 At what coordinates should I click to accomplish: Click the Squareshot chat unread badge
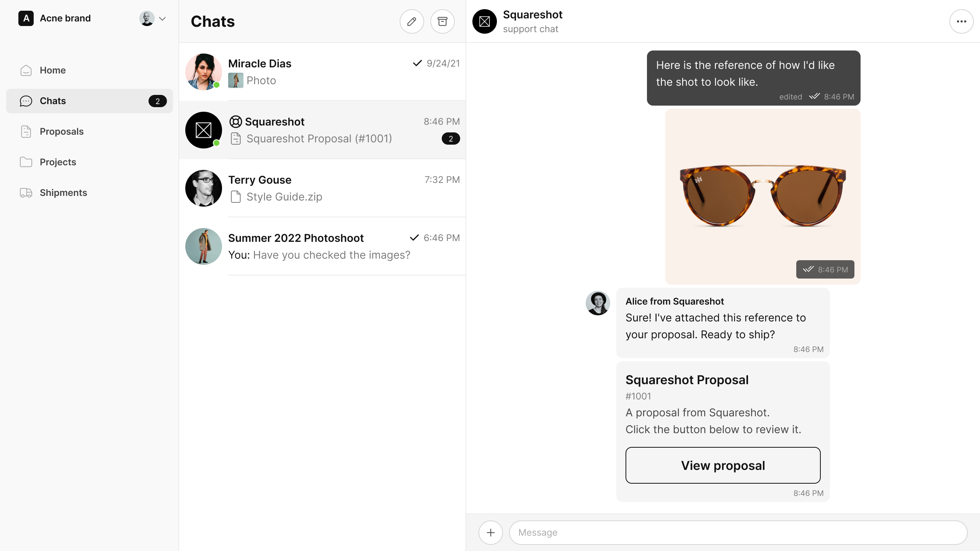[x=451, y=139]
